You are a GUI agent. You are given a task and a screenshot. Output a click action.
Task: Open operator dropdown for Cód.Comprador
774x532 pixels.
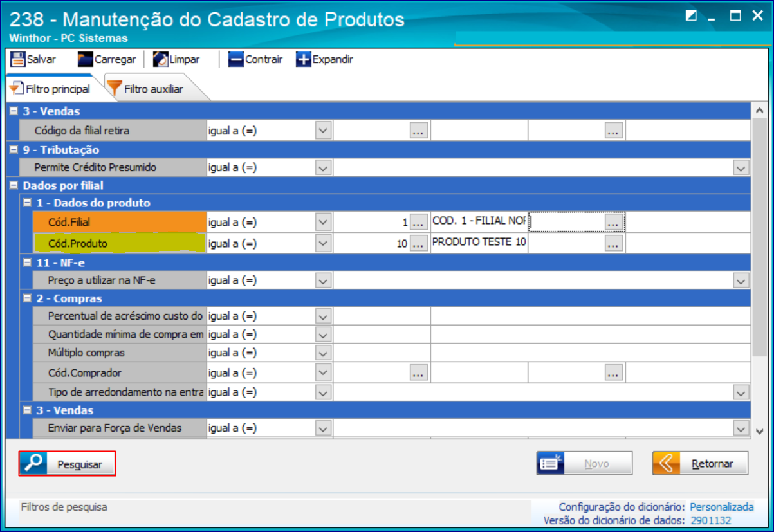tap(323, 372)
